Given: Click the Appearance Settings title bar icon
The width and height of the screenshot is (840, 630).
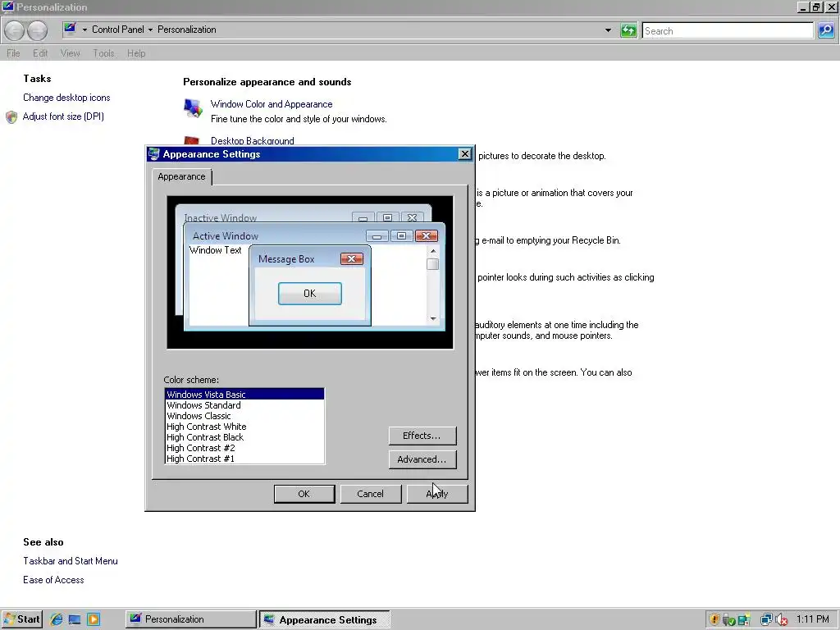Looking at the screenshot, I should 153,154.
